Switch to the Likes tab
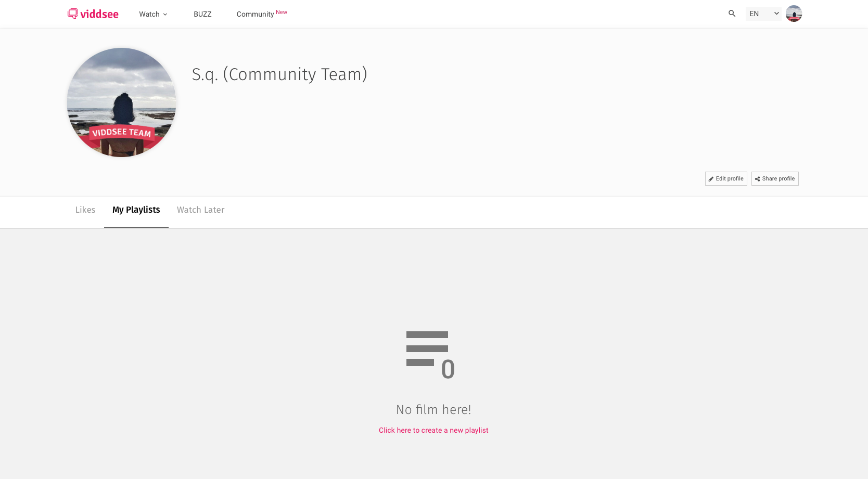The image size is (868, 479). tap(85, 210)
